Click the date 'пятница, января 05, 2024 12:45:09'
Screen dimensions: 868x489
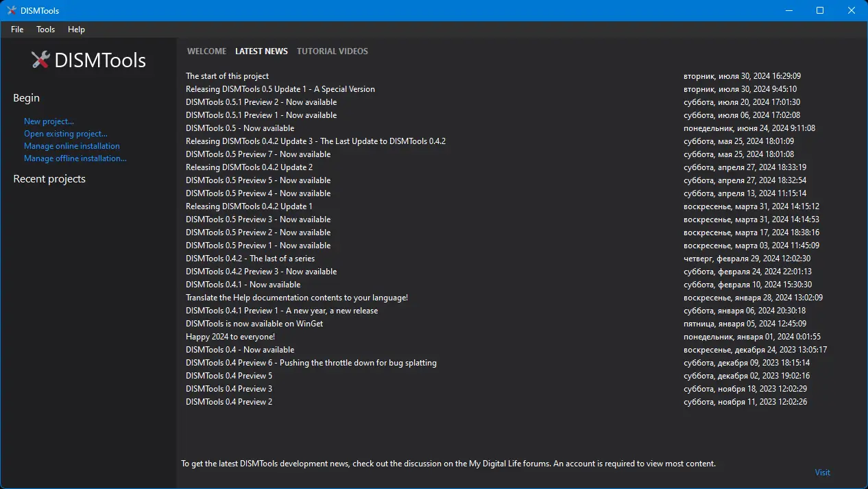(745, 324)
